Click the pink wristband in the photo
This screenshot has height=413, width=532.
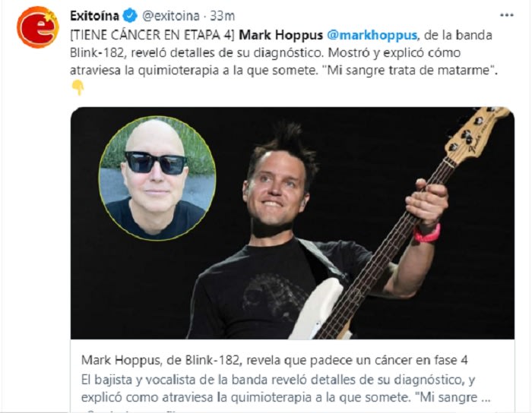coord(427,234)
